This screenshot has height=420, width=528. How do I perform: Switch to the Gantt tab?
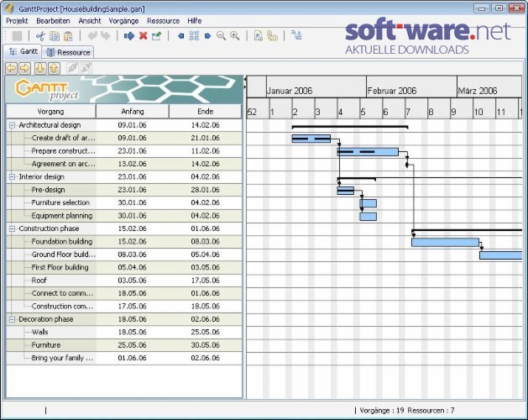(x=23, y=51)
